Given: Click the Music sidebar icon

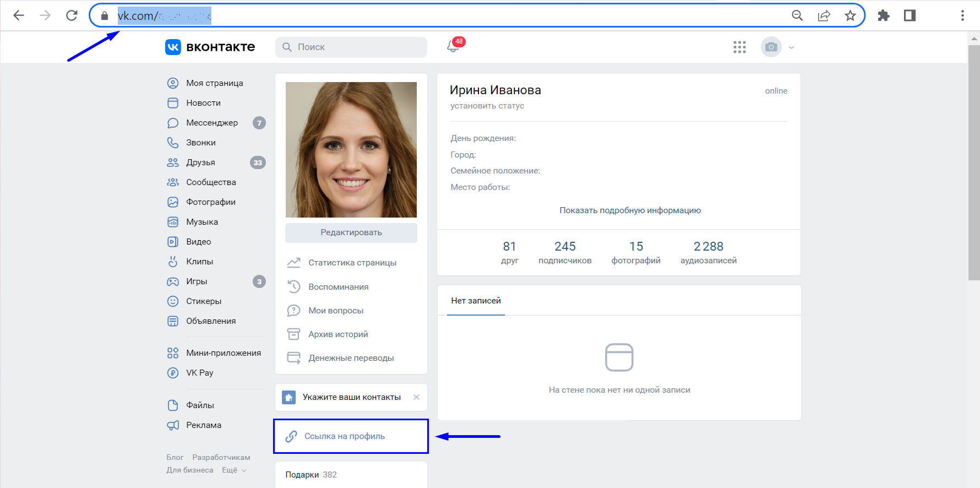Looking at the screenshot, I should click(173, 222).
